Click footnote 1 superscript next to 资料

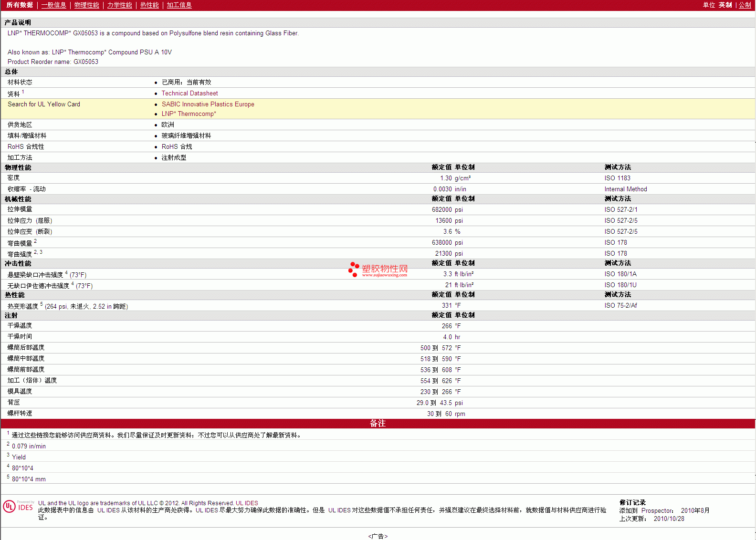[23, 92]
